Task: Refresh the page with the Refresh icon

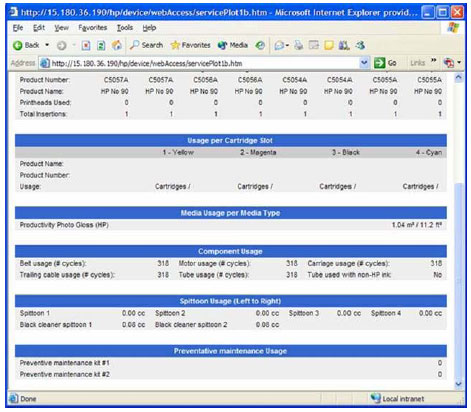Action: (x=101, y=45)
